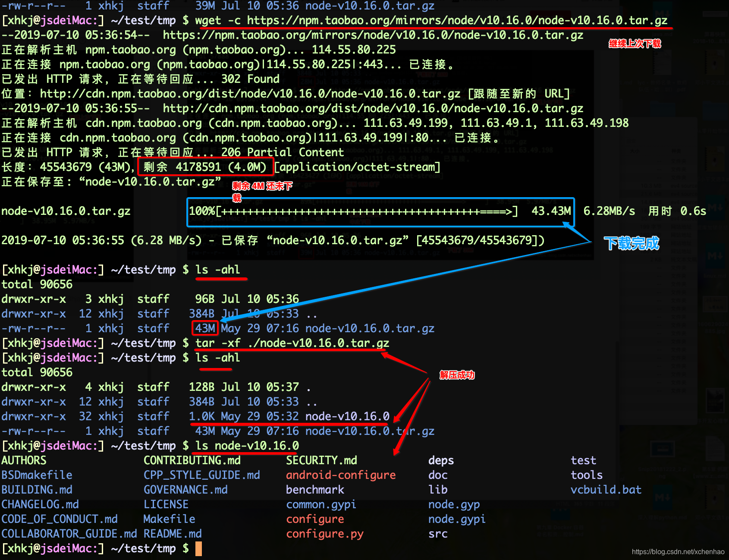
Task: Click the https://blog.csdn.net/xchenhao watermark link
Action: coord(678,552)
